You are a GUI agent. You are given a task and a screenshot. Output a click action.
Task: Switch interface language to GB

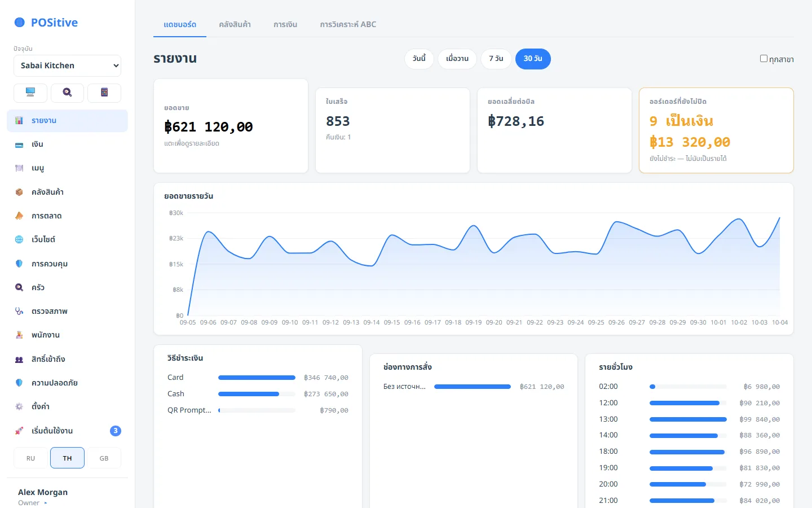[104, 458]
